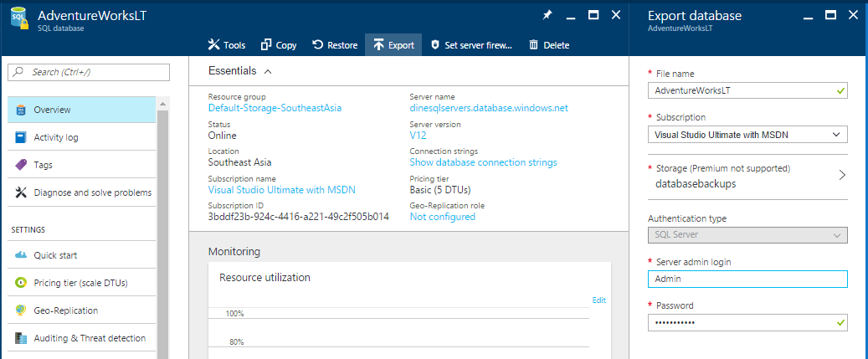Click the search magnifier icon
Viewport: 868px width, 359px height.
[x=18, y=72]
